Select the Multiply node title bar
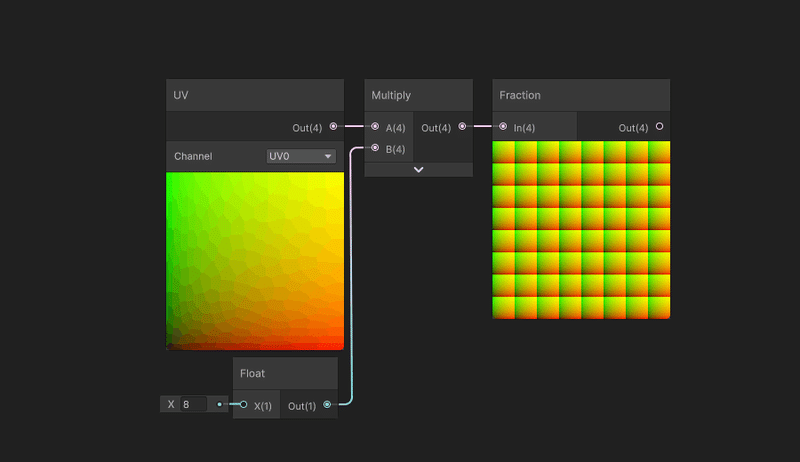This screenshot has height=462, width=800. click(x=418, y=95)
